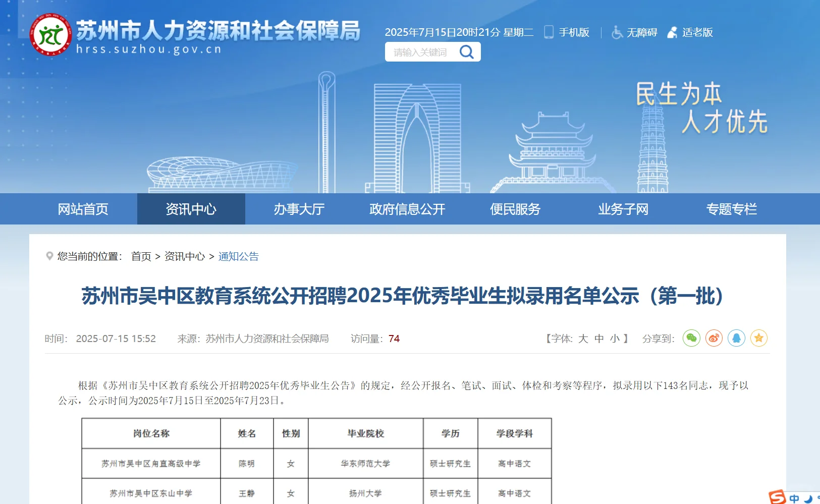Open the 专题专栏 menu item
The image size is (820, 504).
(x=731, y=209)
